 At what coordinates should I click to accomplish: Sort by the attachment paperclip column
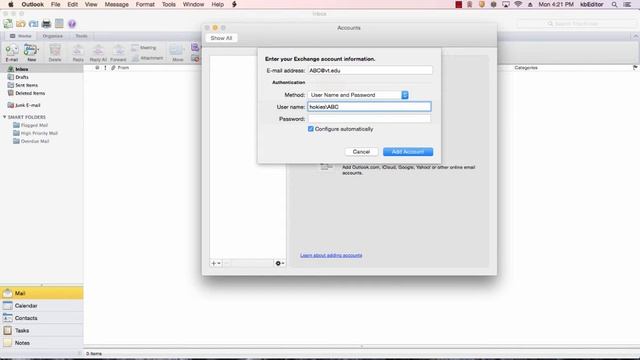(113, 68)
